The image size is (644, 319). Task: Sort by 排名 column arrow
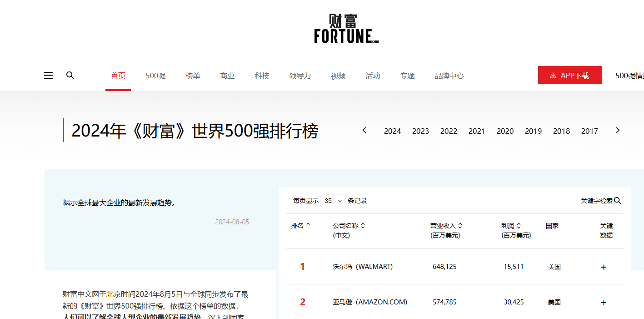[x=308, y=225]
